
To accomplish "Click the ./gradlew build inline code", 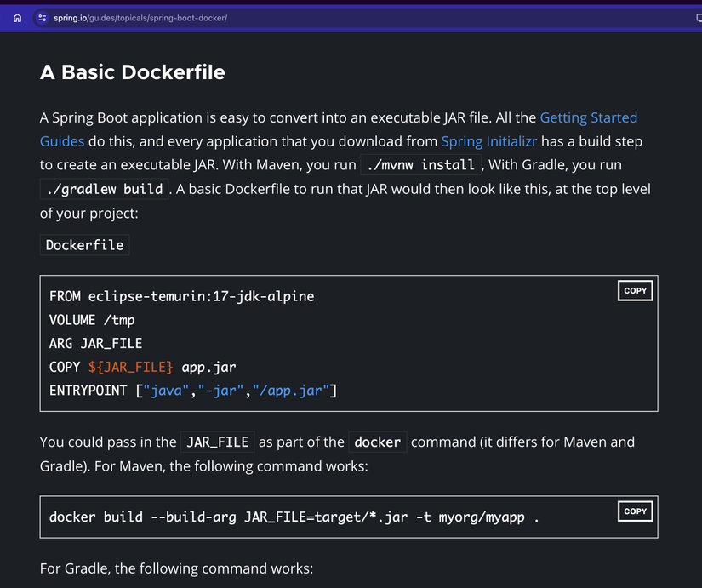I will point(105,189).
